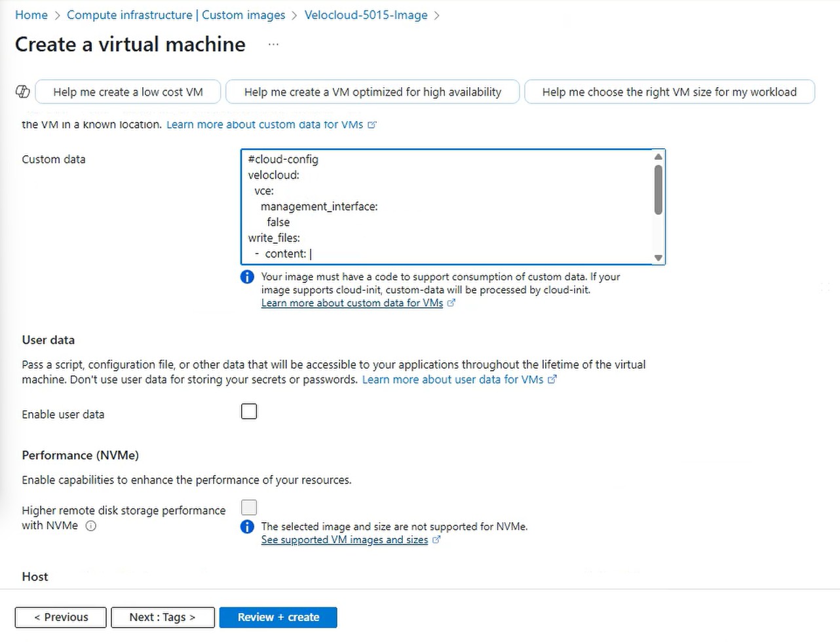Click the Copilot icon beside suggestion buttons
This screenshot has width=840, height=642.
point(22,92)
